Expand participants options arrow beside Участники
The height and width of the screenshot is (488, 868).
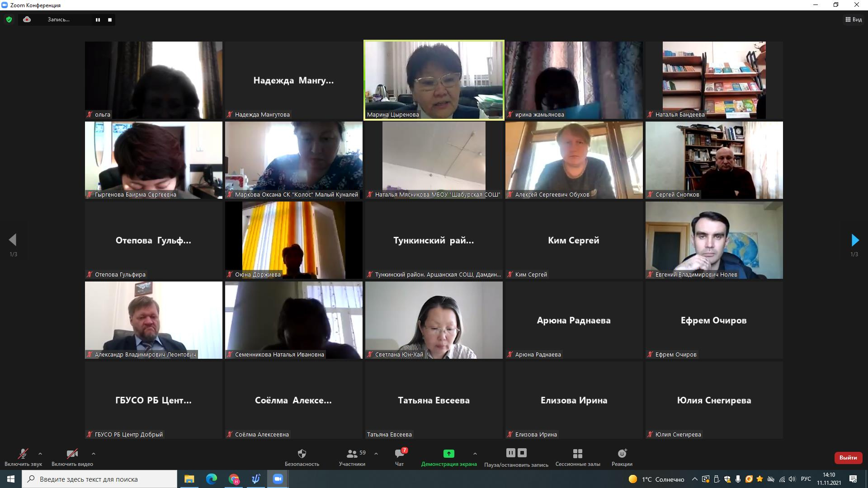pos(376,454)
